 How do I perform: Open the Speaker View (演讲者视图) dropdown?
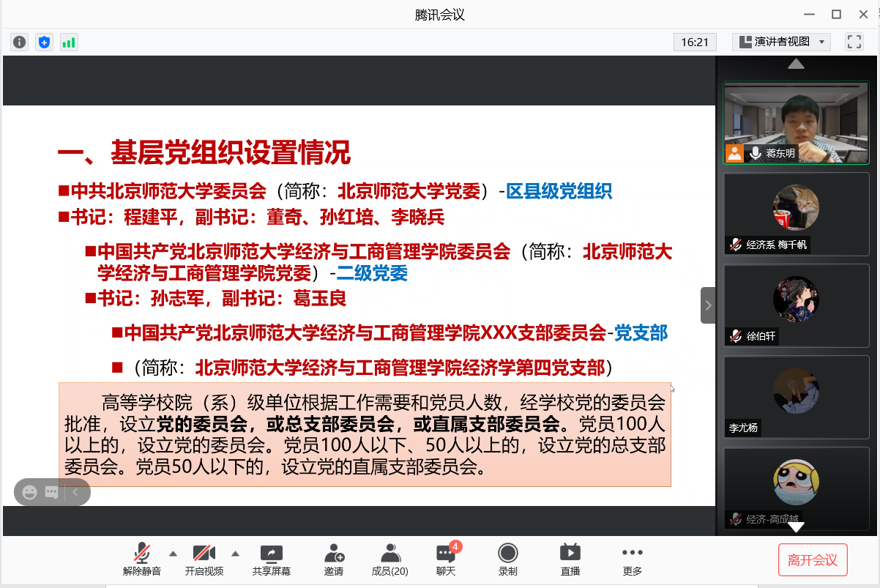coord(781,42)
